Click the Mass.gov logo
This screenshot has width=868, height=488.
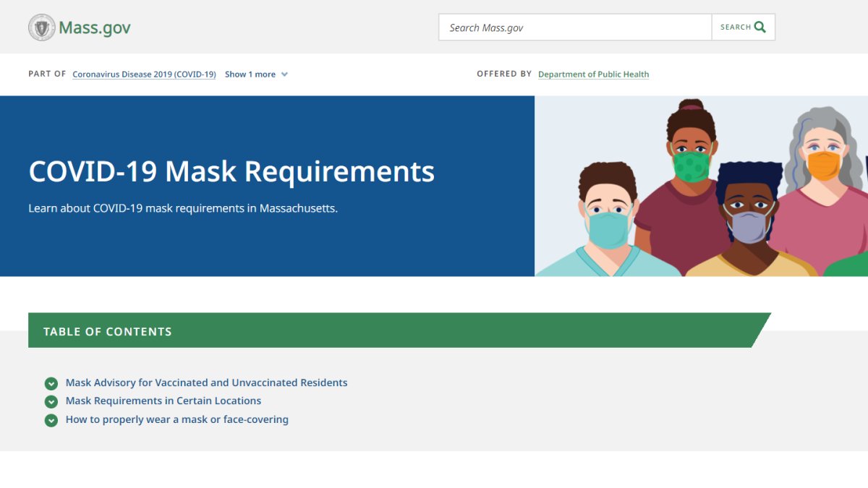(80, 27)
